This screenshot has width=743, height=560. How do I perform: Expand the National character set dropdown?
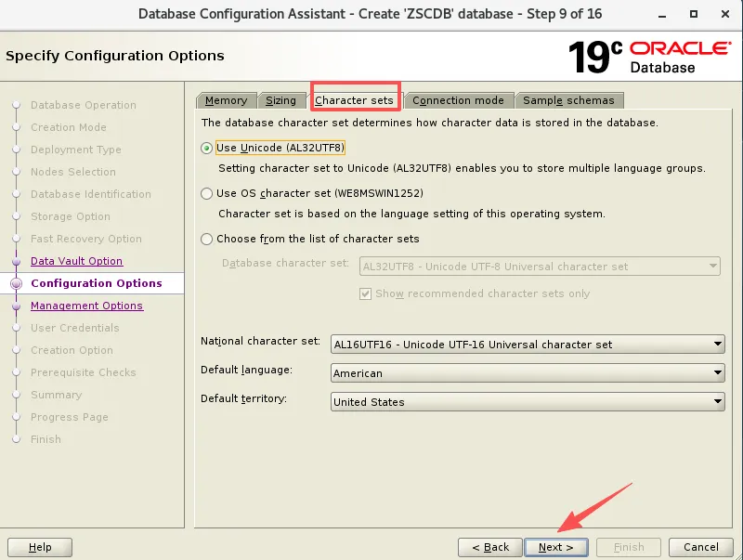[528, 345]
